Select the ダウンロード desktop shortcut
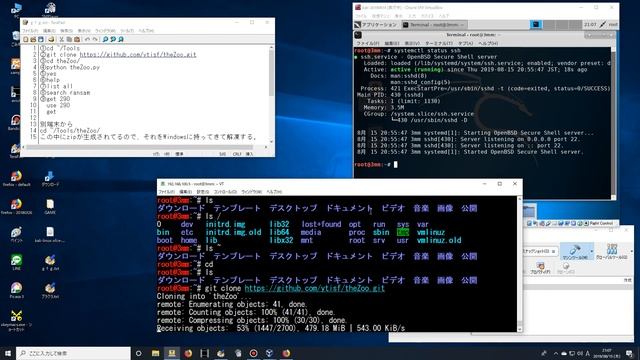Image resolution: width=640 pixels, height=360 pixels. 50,179
